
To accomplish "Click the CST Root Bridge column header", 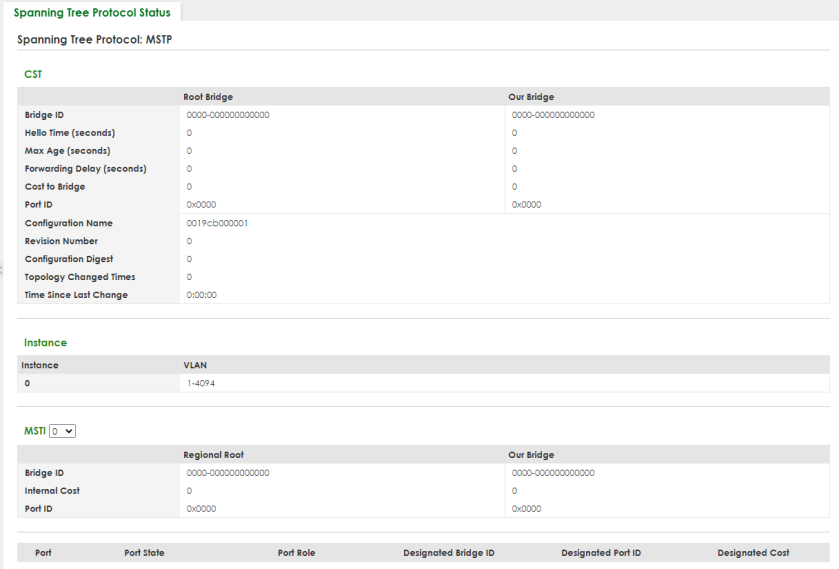I will pos(208,97).
